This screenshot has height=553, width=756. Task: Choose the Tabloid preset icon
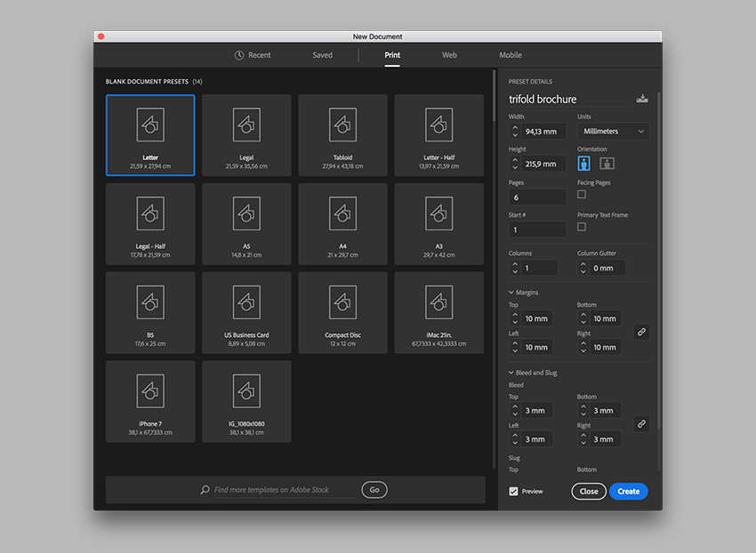pyautogui.click(x=342, y=124)
